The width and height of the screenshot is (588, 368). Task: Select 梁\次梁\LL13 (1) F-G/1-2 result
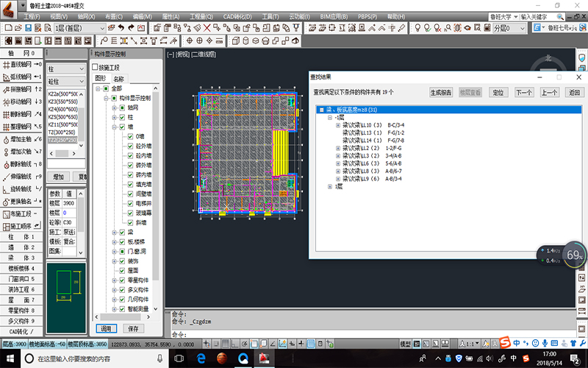click(373, 133)
